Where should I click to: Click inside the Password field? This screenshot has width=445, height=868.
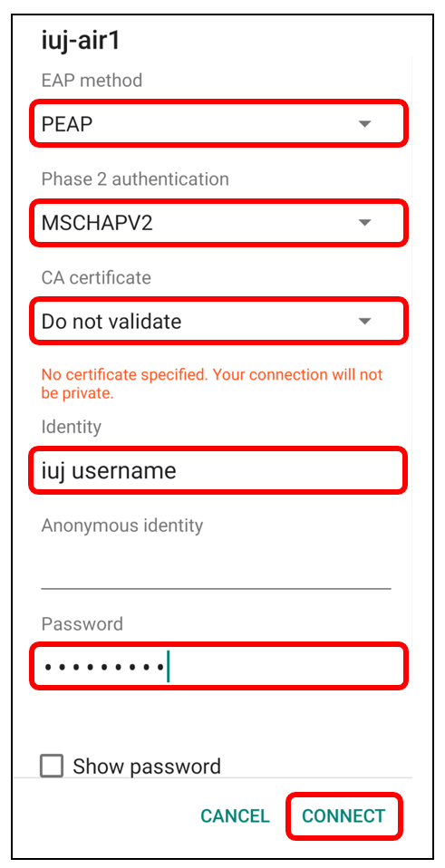tap(218, 667)
